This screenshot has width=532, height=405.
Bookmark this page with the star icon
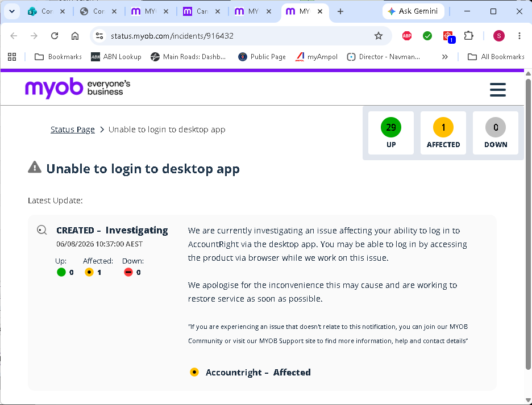pyautogui.click(x=379, y=36)
